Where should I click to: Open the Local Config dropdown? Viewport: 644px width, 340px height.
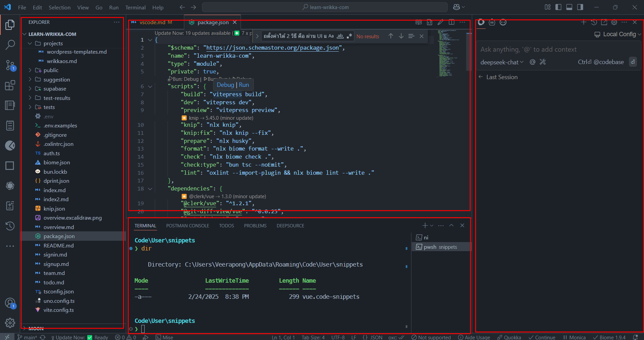[618, 34]
